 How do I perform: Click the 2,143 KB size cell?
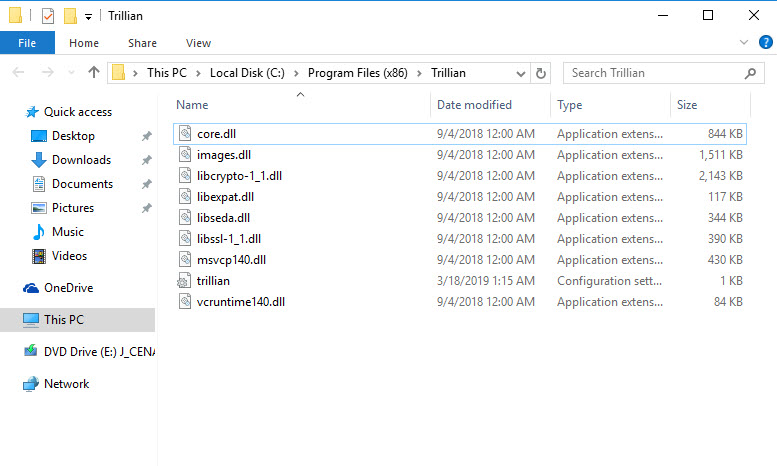click(x=721, y=176)
